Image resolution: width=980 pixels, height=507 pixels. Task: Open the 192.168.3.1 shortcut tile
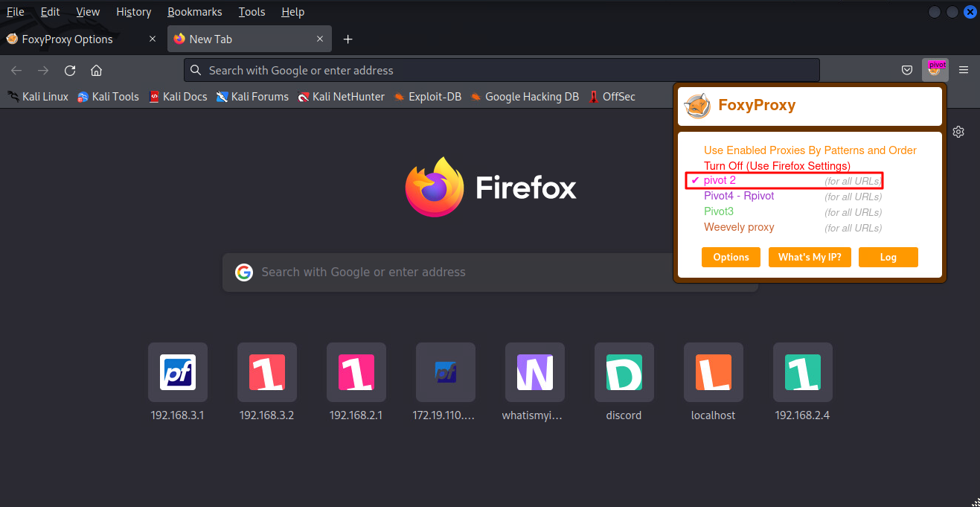(x=177, y=372)
